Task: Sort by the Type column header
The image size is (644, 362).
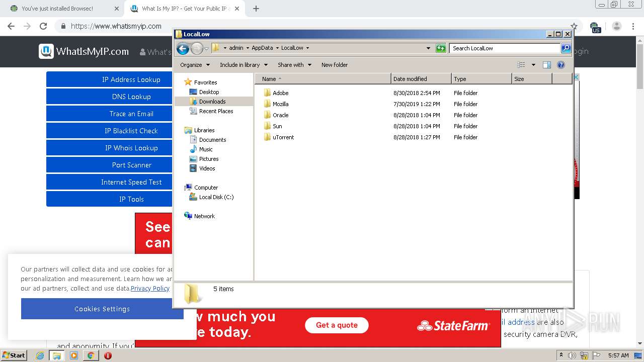Action: 481,79
